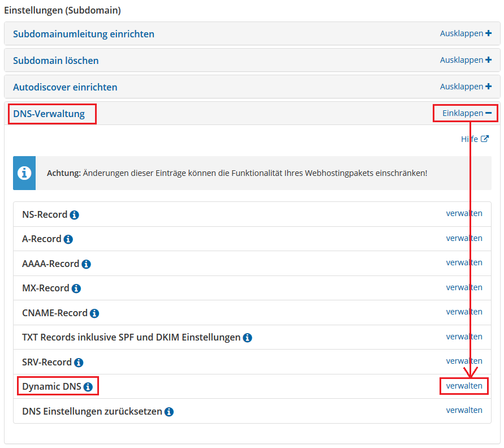
Task: Click verwalten for TXT Records
Action: (464, 337)
